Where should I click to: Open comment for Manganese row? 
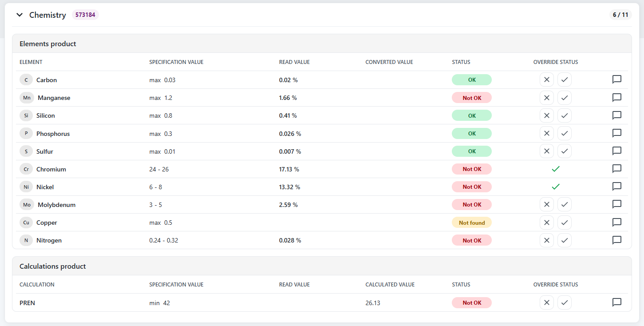point(616,97)
